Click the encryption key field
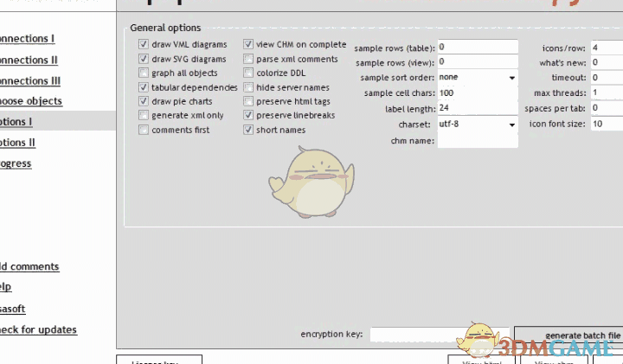Viewport: 623px width, 364px height. click(x=440, y=335)
